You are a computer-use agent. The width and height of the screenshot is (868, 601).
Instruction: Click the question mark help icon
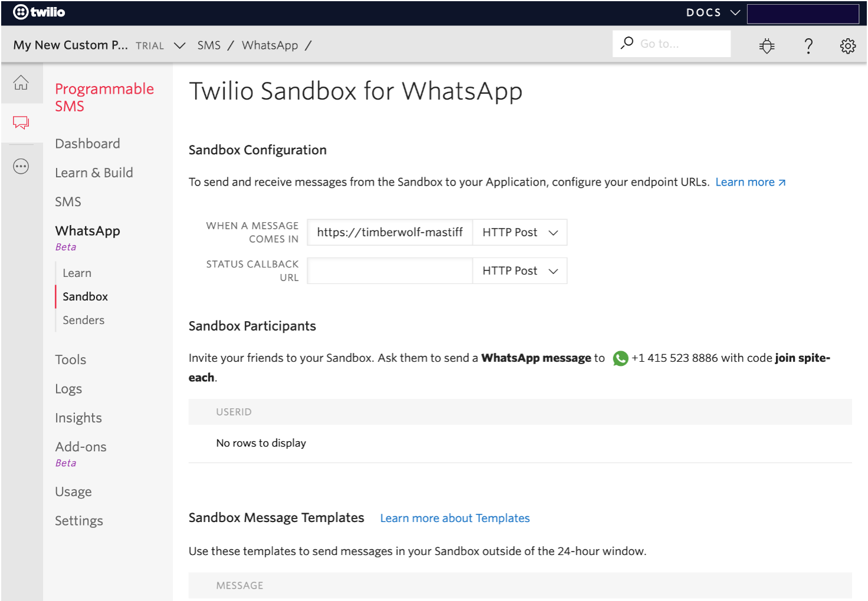coord(808,45)
